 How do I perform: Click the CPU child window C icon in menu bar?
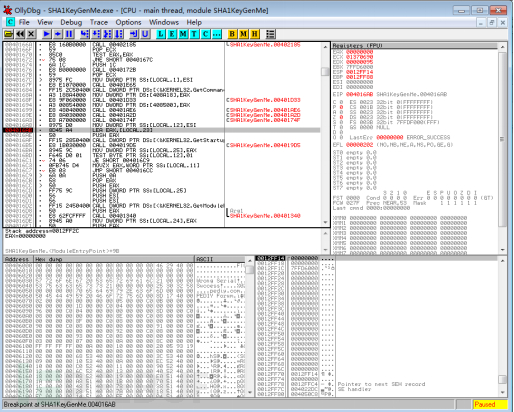[10, 22]
